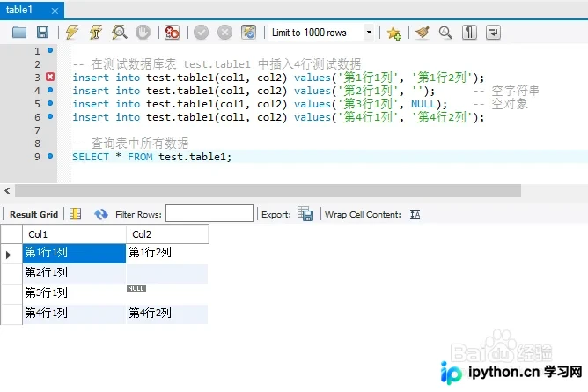The height and width of the screenshot is (392, 588).
Task: Focus the Filter Rows input field
Action: (209, 213)
